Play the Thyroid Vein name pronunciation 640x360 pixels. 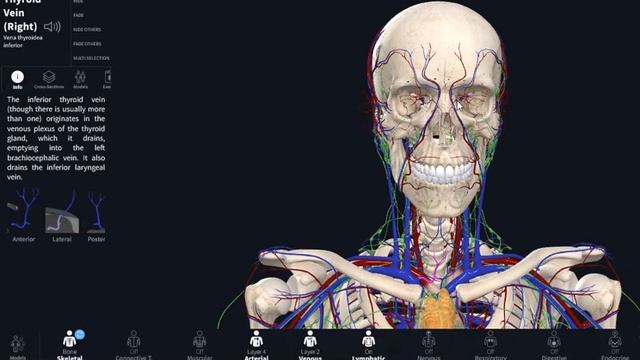point(52,27)
